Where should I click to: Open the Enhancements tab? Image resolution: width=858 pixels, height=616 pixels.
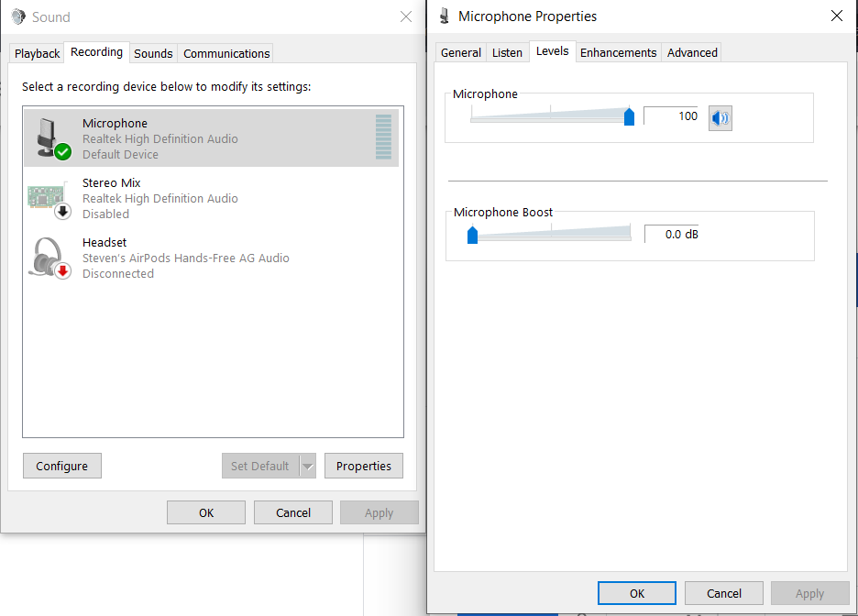[618, 52]
